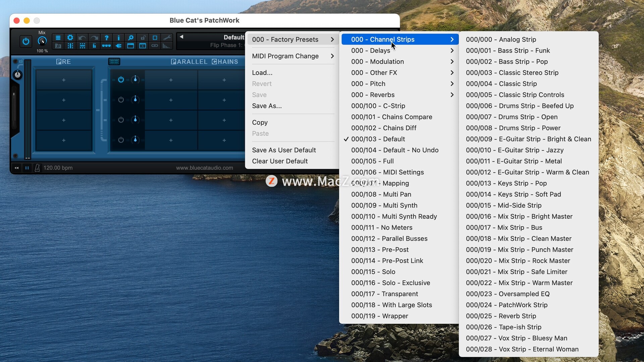
Task: Toggle power of first parallel chain
Action: point(121,79)
